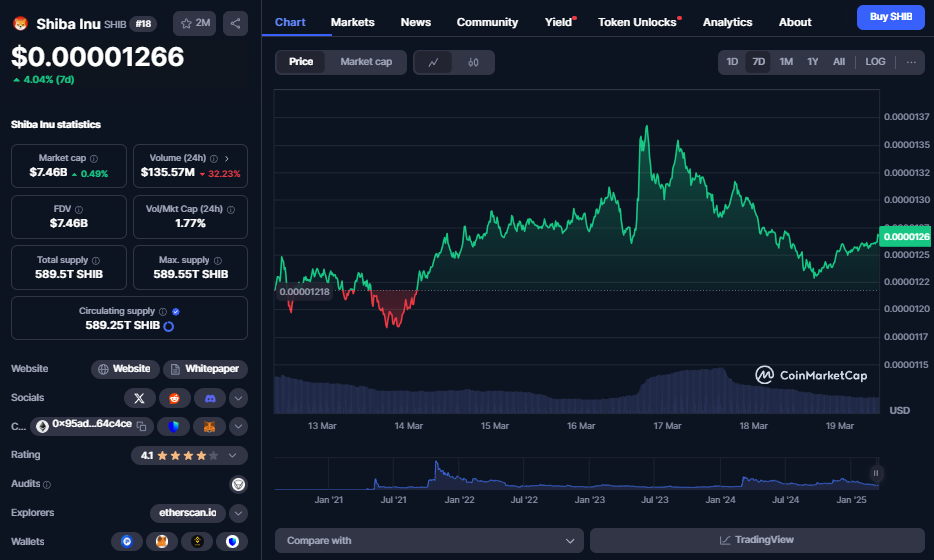Switch chart to line view

pos(433,62)
